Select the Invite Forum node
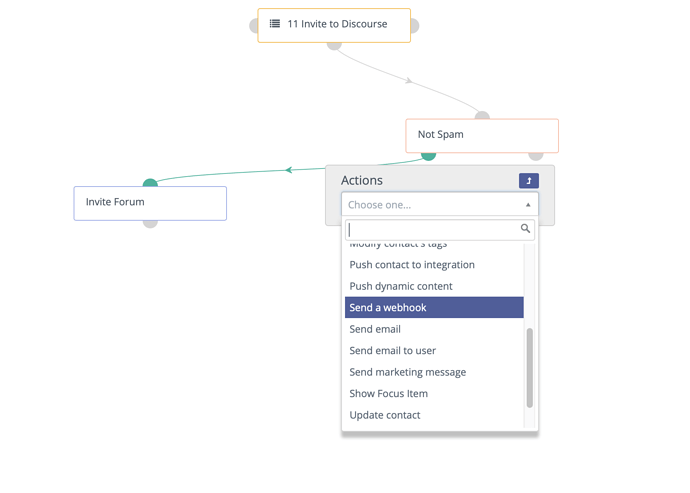690x493 pixels. pyautogui.click(x=150, y=203)
